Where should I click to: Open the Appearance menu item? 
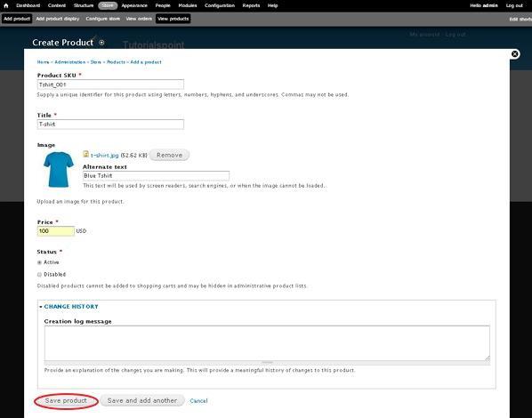point(134,5)
